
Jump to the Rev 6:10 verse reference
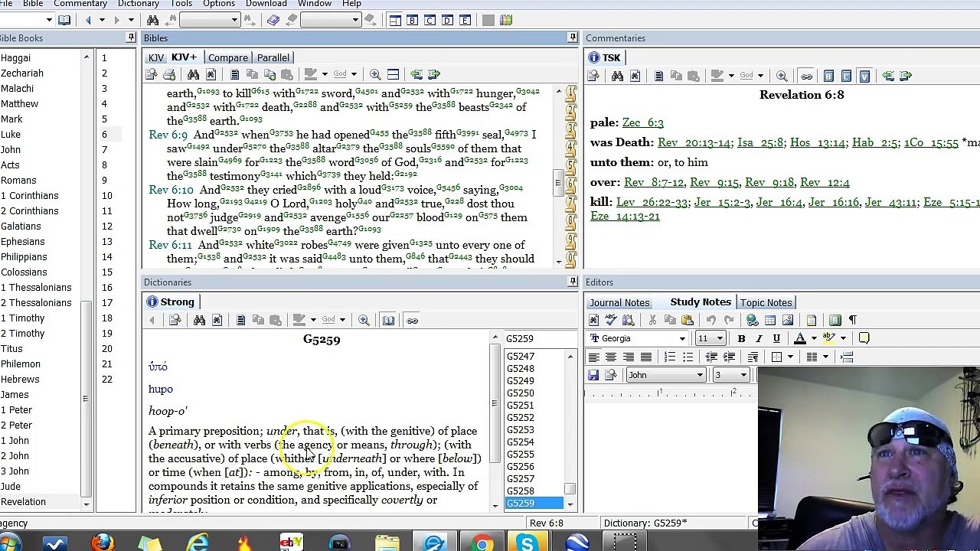(171, 190)
